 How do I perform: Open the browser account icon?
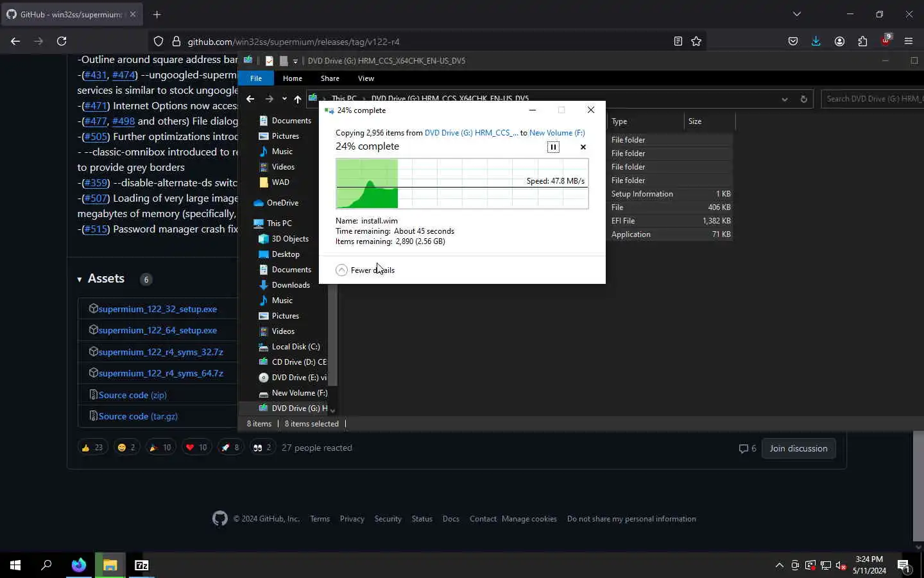pyautogui.click(x=839, y=41)
